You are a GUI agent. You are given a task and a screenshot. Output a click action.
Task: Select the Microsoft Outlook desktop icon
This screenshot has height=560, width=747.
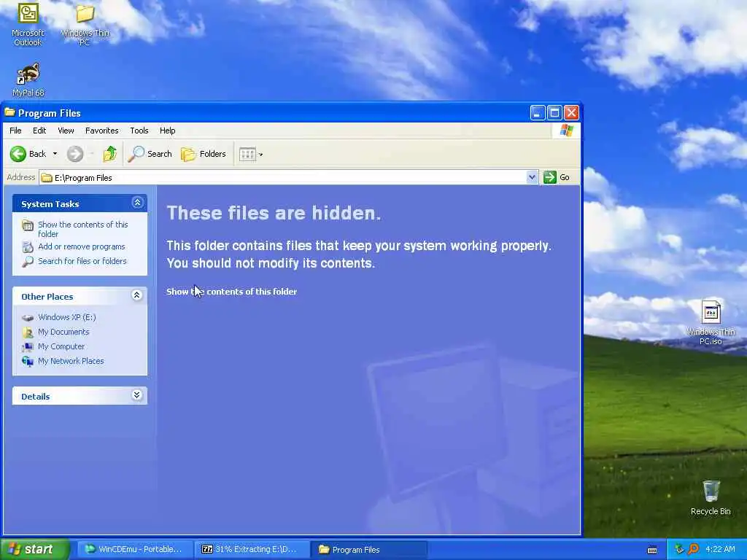coord(28,24)
